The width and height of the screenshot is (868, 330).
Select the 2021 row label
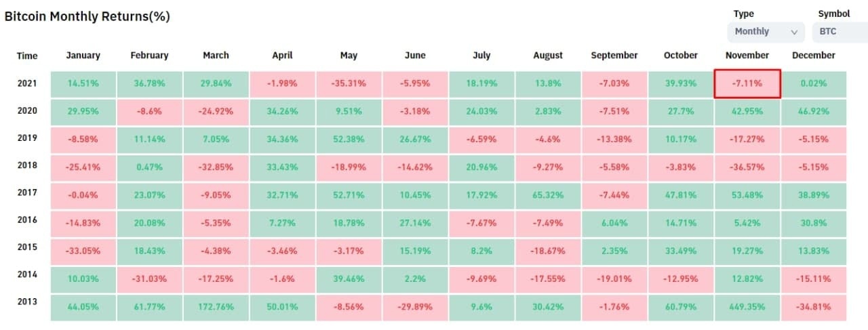(x=27, y=83)
